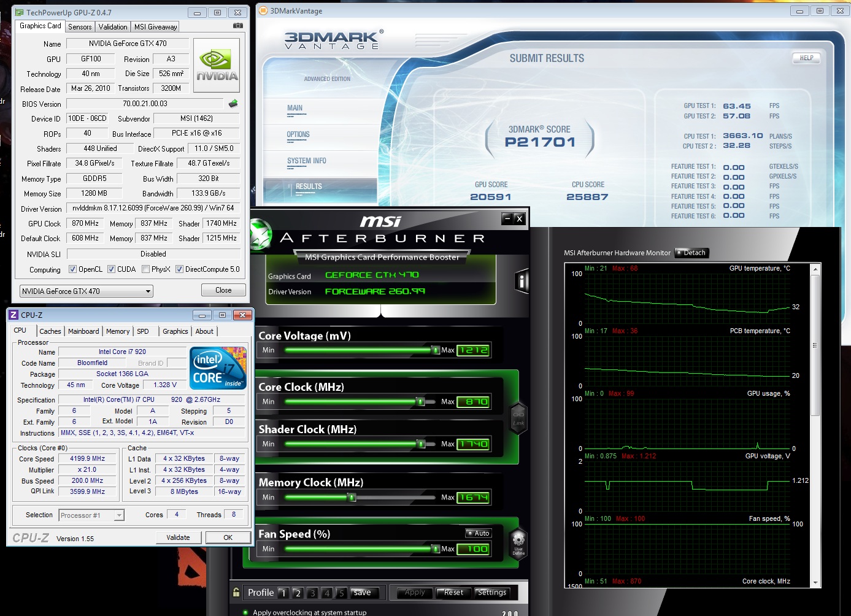Click the Core Clock slider handle
The image size is (851, 616).
coord(420,402)
